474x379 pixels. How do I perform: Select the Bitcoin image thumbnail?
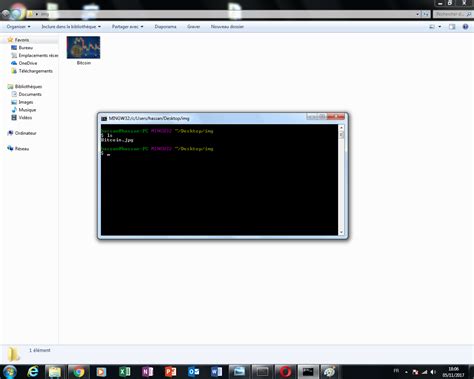point(83,47)
